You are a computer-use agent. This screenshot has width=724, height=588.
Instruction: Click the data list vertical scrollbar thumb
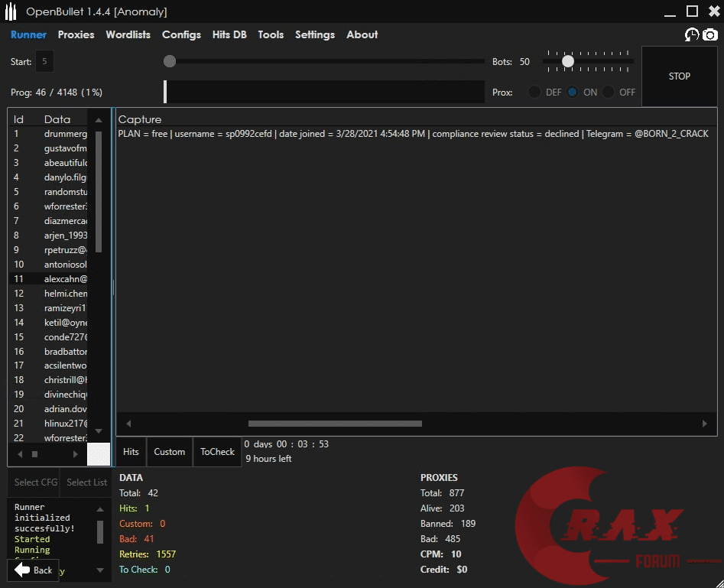(x=99, y=192)
